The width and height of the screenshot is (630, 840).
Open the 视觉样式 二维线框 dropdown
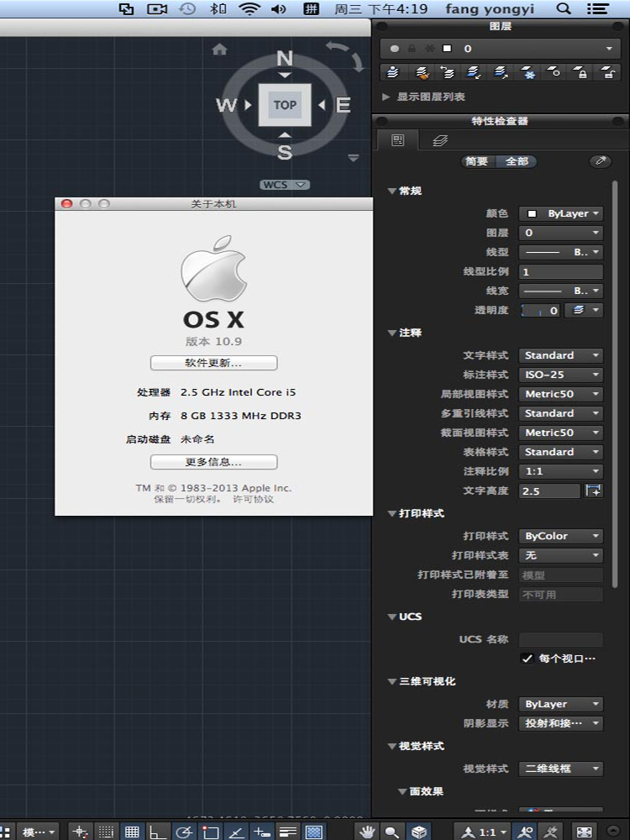pos(561,769)
